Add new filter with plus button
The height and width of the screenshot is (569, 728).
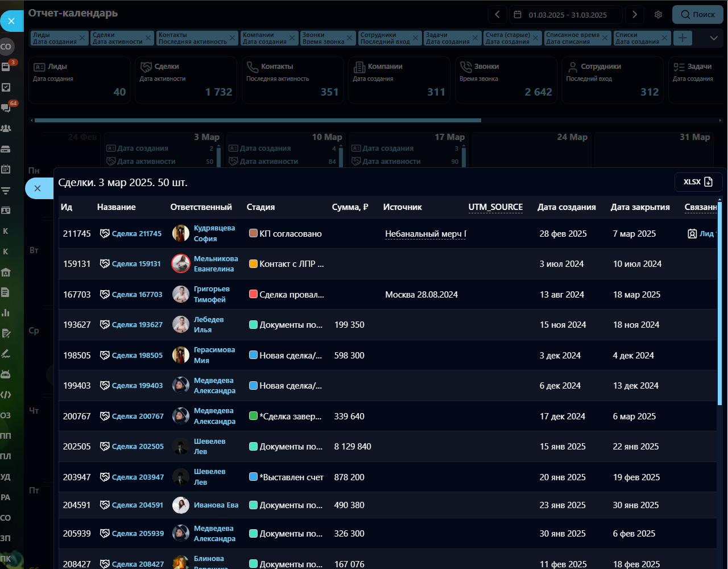coord(682,38)
